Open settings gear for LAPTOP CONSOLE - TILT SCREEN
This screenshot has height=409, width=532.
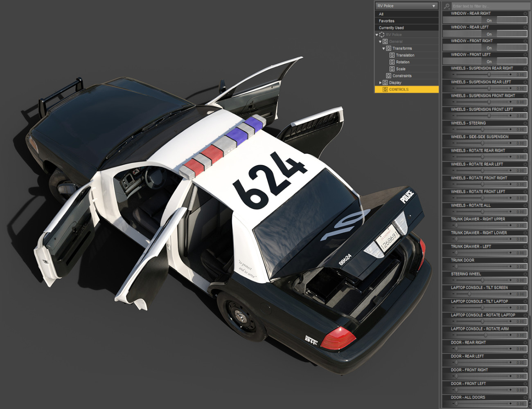(525, 288)
